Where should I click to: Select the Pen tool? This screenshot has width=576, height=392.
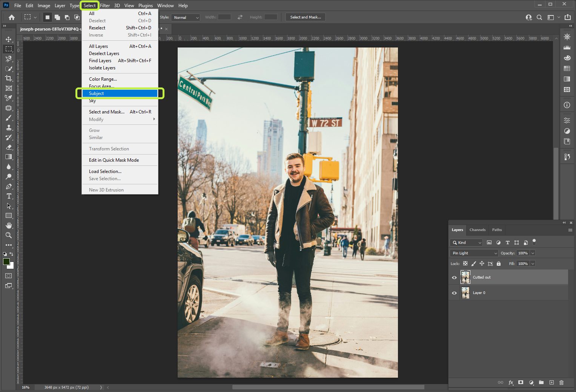[8, 186]
